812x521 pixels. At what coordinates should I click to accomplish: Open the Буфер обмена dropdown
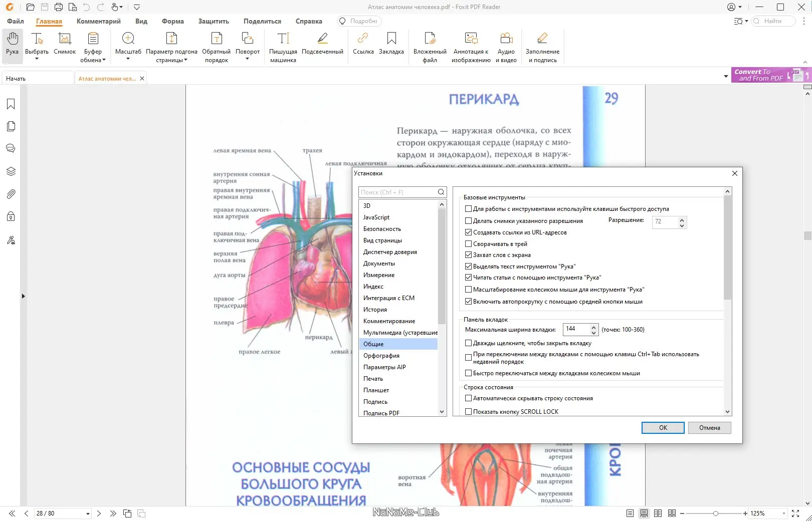[104, 60]
